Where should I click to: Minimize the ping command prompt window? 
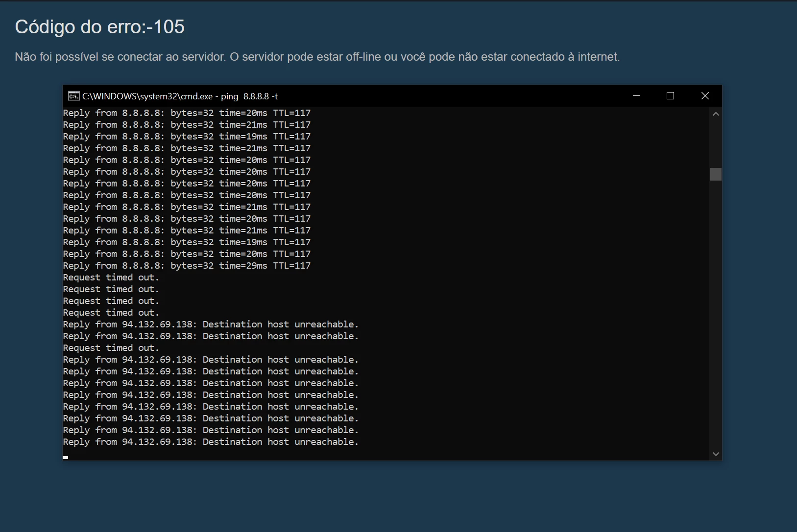pos(637,96)
